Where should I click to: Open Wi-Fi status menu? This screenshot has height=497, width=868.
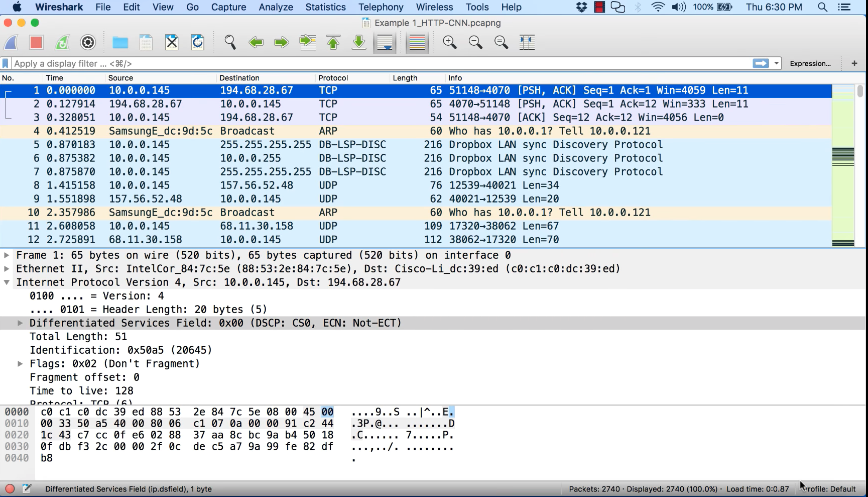click(658, 7)
